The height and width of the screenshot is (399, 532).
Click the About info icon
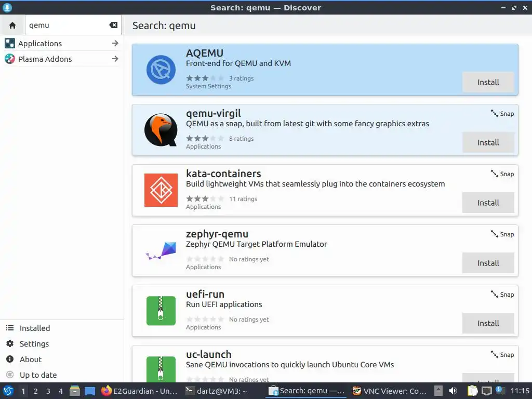tap(10, 359)
